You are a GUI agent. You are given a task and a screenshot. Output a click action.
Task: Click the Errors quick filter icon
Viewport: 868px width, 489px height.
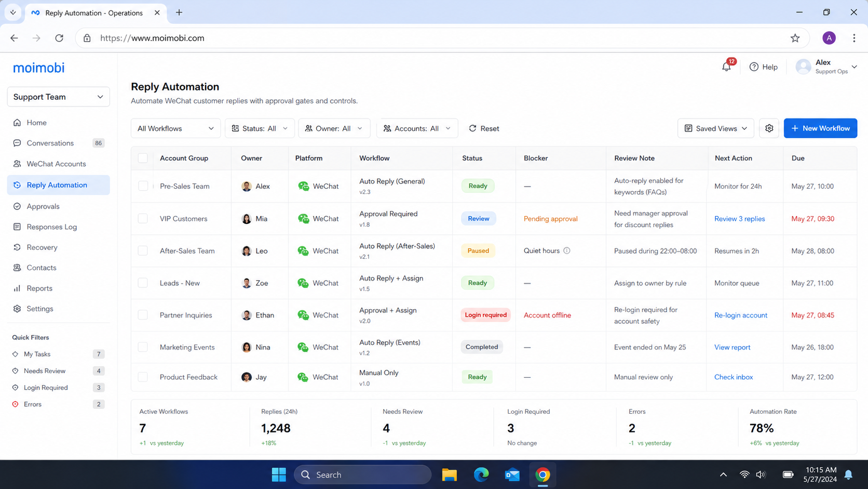click(15, 404)
